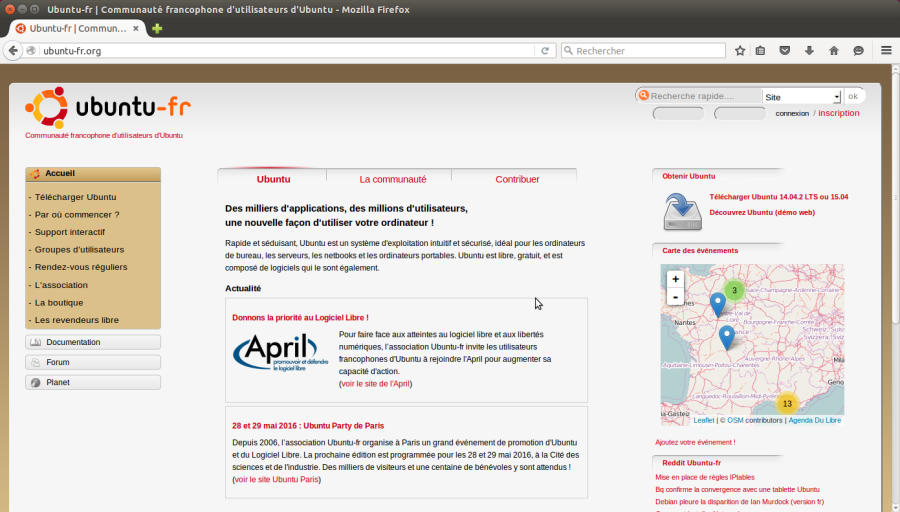Open the Télécharger Ubuntu sidebar link
This screenshot has width=900, height=512.
tap(75, 197)
